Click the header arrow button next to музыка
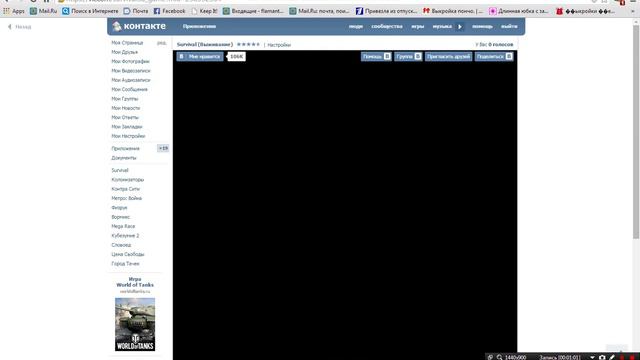This screenshot has width=640, height=360. coord(460,27)
